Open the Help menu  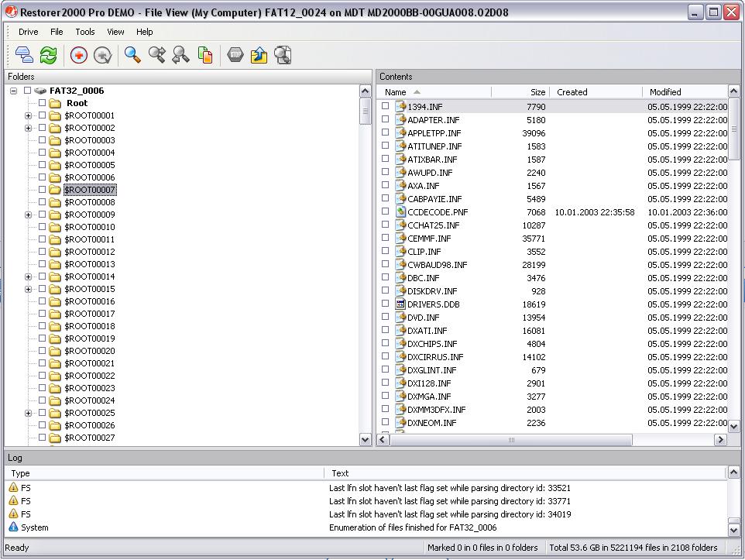pyautogui.click(x=145, y=32)
